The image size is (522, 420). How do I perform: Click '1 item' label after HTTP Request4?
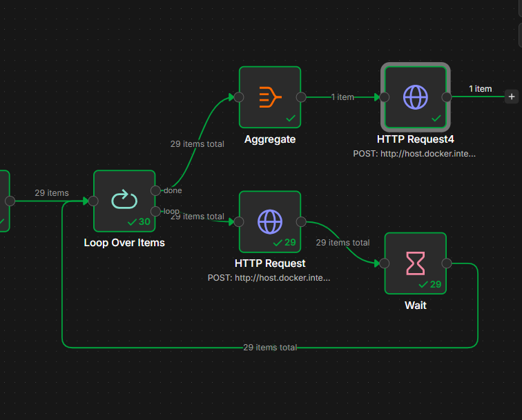[481, 89]
